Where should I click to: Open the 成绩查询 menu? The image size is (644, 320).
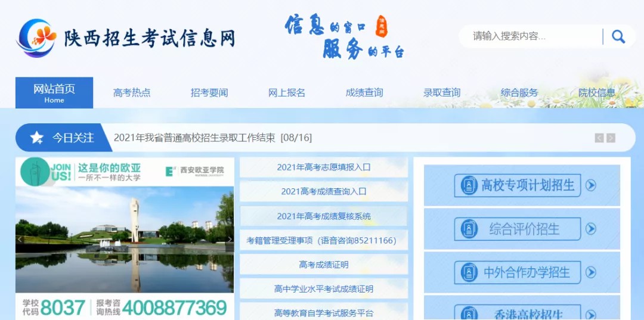point(364,93)
